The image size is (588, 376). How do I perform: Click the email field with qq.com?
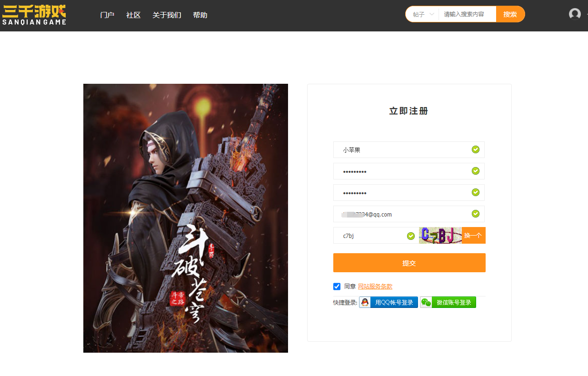[409, 214]
